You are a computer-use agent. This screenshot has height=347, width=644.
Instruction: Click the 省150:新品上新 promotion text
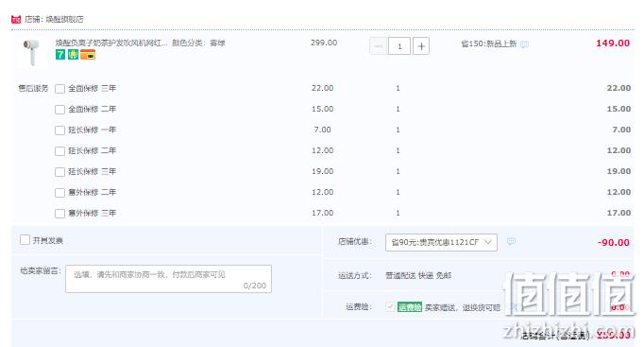[489, 43]
